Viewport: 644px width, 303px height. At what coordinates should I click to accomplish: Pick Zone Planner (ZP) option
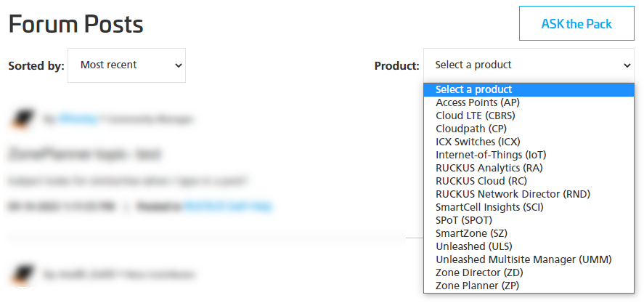529,286
